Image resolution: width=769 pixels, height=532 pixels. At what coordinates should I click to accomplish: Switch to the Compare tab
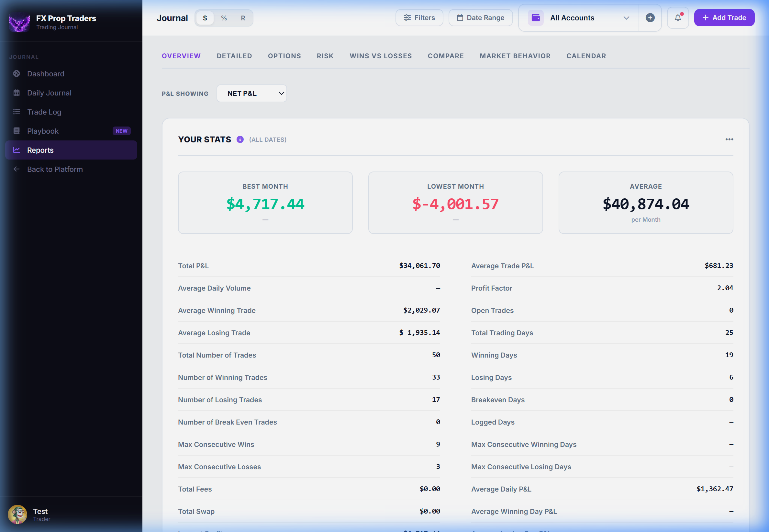click(446, 56)
